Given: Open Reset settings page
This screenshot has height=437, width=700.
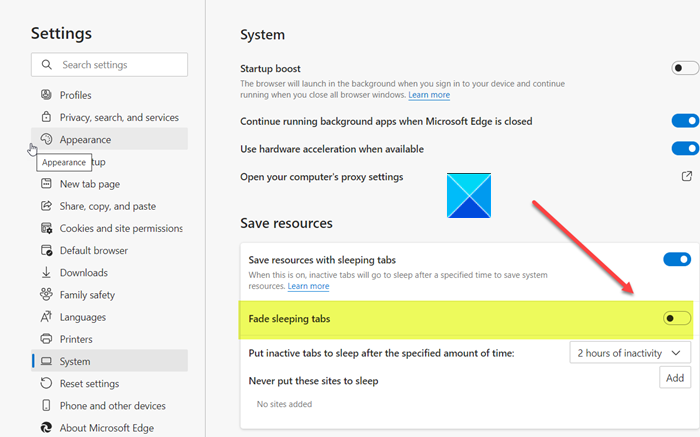Looking at the screenshot, I should pos(109,383).
